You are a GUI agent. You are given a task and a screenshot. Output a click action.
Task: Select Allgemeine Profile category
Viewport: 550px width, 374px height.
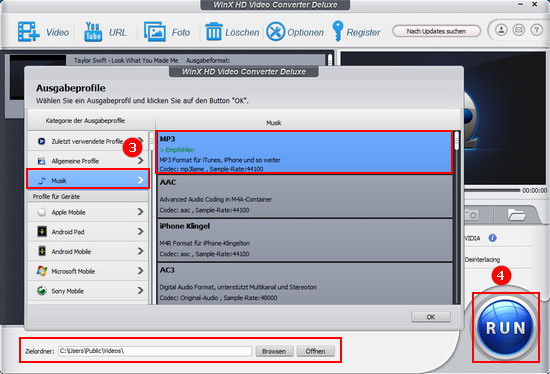pos(88,161)
